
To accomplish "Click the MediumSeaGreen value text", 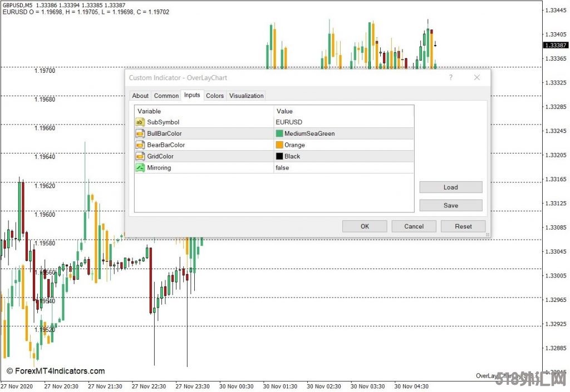I will 309,133.
